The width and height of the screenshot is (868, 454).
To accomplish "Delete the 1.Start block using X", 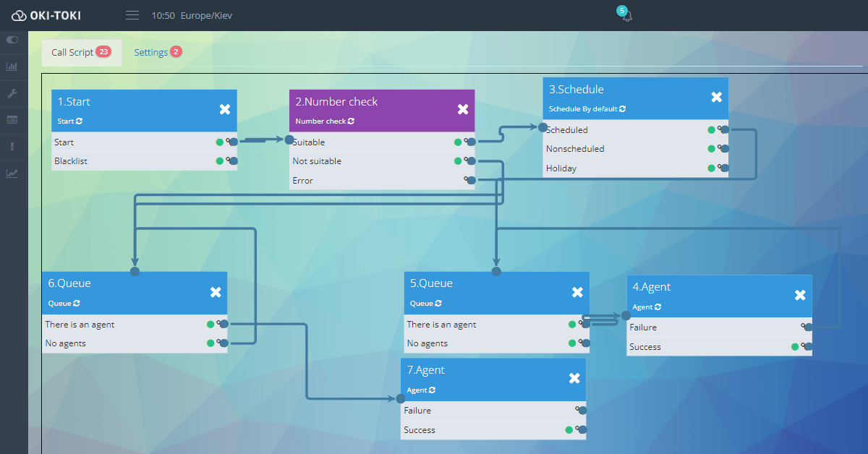I will 225,109.
